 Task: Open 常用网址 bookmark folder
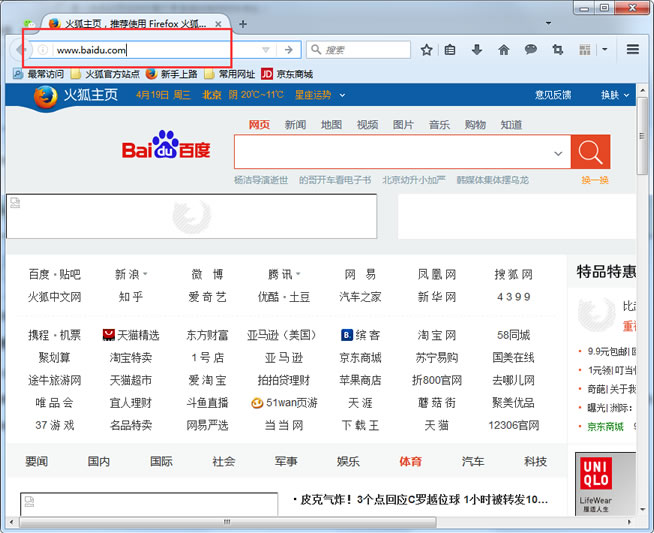coord(230,74)
